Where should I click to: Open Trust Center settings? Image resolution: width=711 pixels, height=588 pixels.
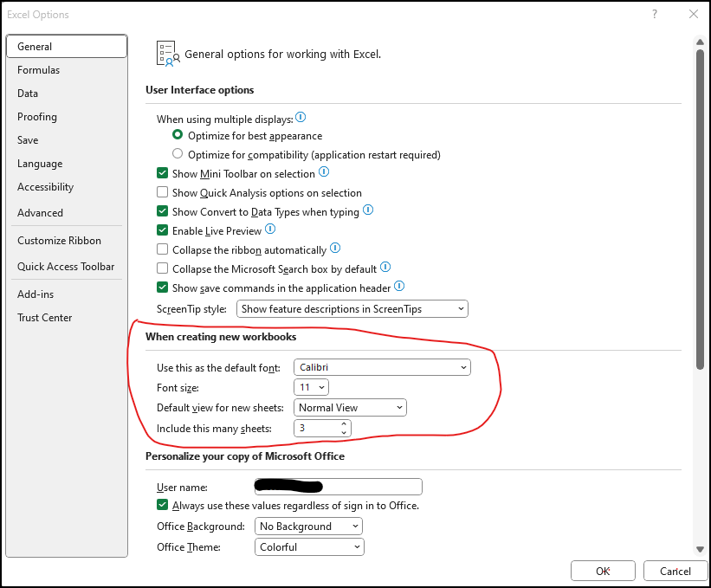[x=67, y=318]
